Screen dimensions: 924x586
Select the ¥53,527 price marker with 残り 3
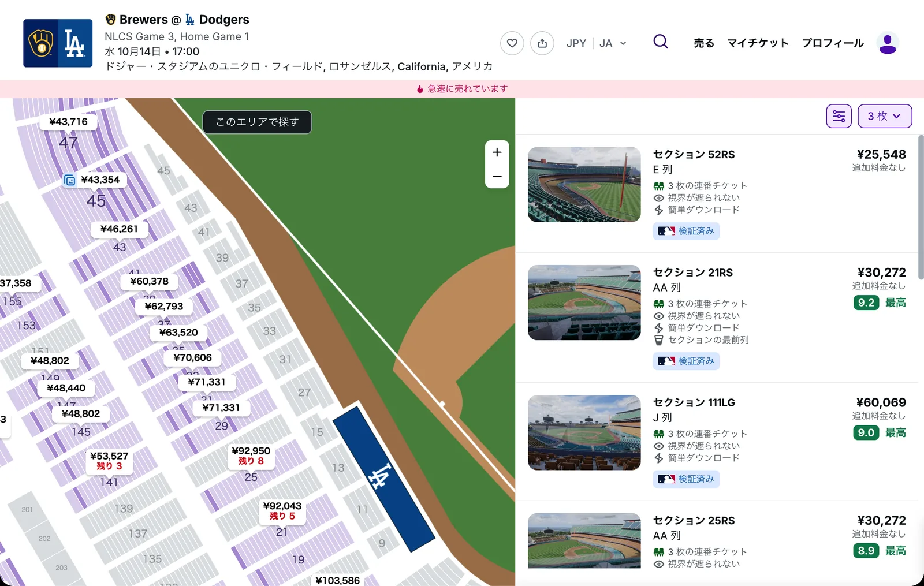109,461
